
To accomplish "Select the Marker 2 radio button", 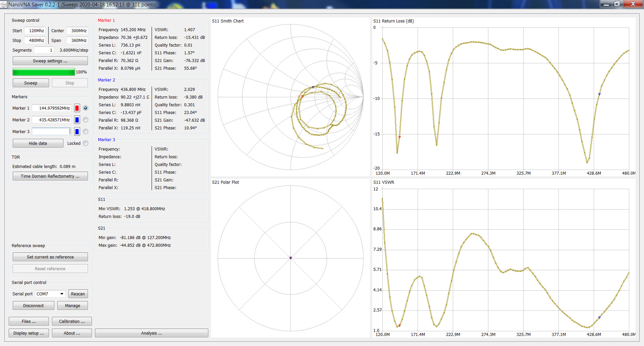I will pyautogui.click(x=86, y=120).
